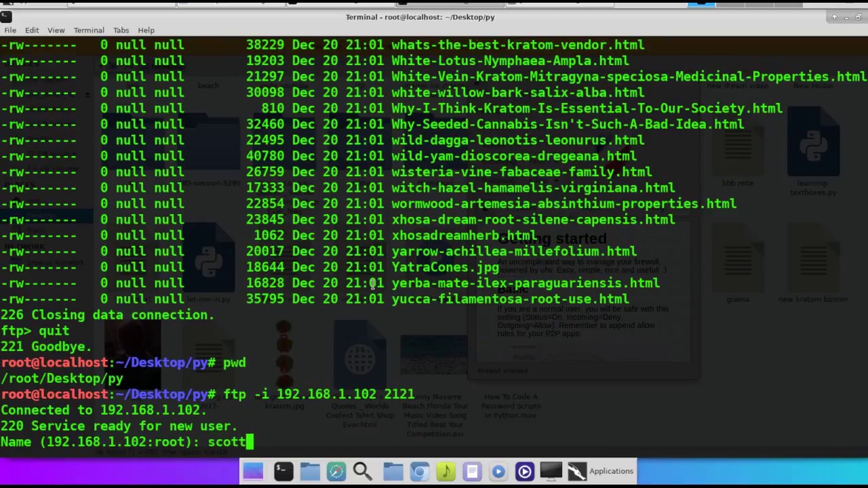Image resolution: width=868 pixels, height=488 pixels.
Task: Open the green music note player icon
Action: click(x=446, y=471)
